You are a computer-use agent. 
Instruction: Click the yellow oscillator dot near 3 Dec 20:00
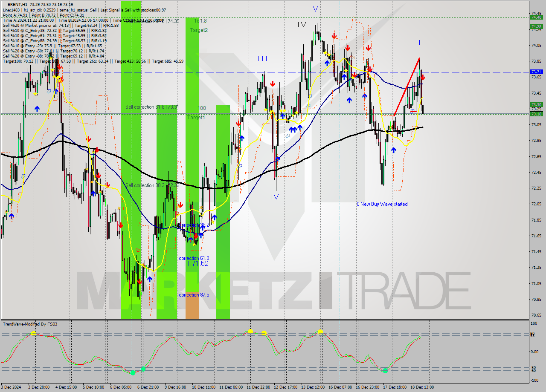click(x=34, y=334)
